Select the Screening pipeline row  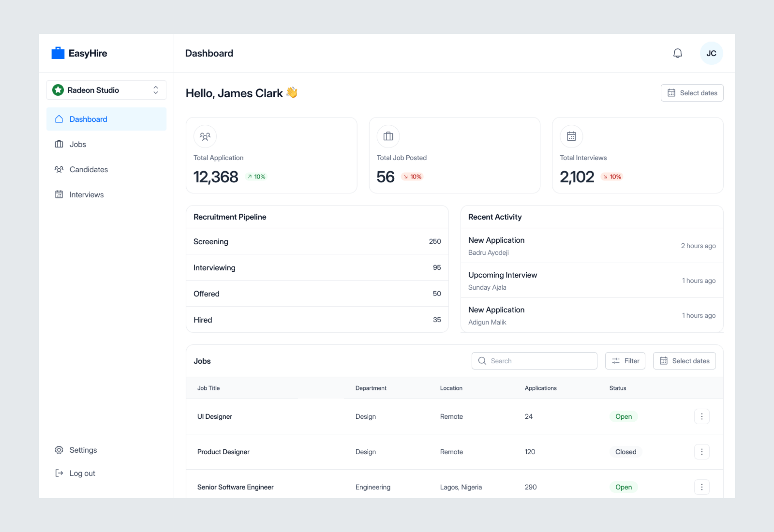[317, 241]
